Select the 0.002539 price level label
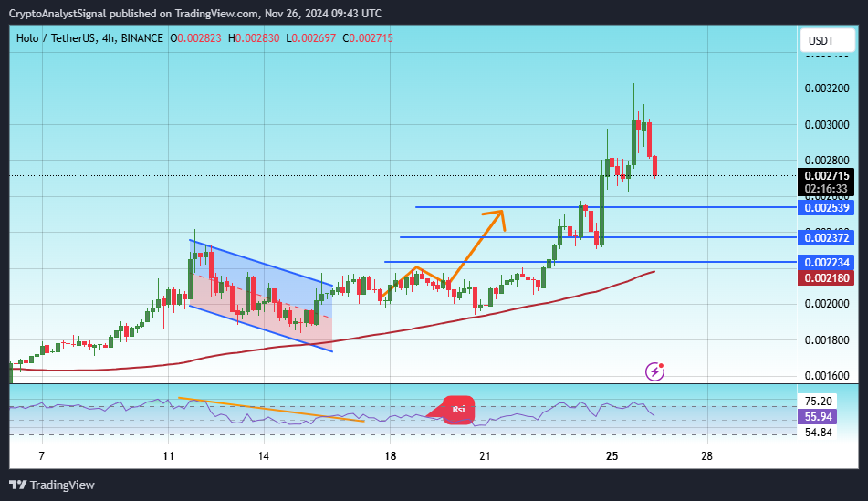This screenshot has width=868, height=501. click(827, 208)
